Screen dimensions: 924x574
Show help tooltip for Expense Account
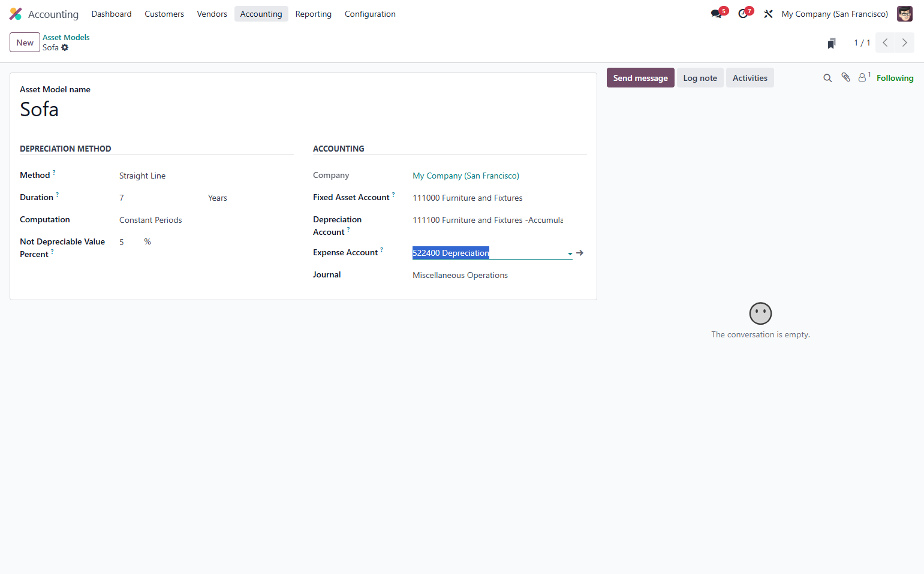click(382, 250)
